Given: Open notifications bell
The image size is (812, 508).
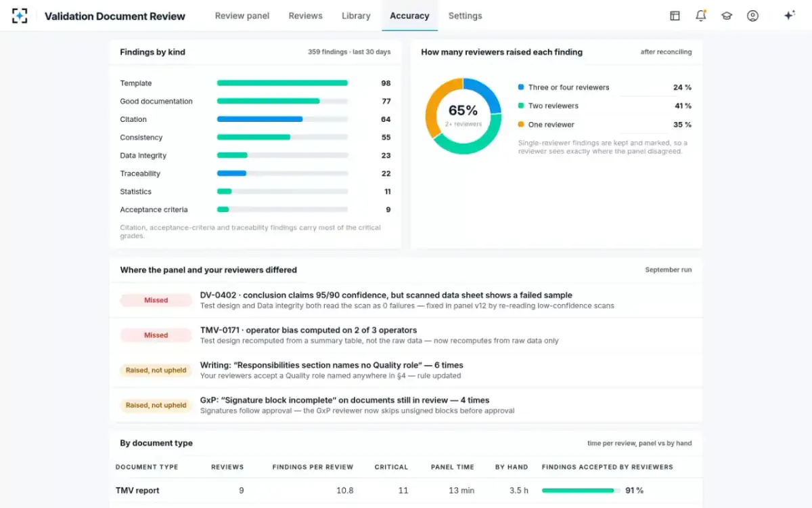Looking at the screenshot, I should 701,16.
